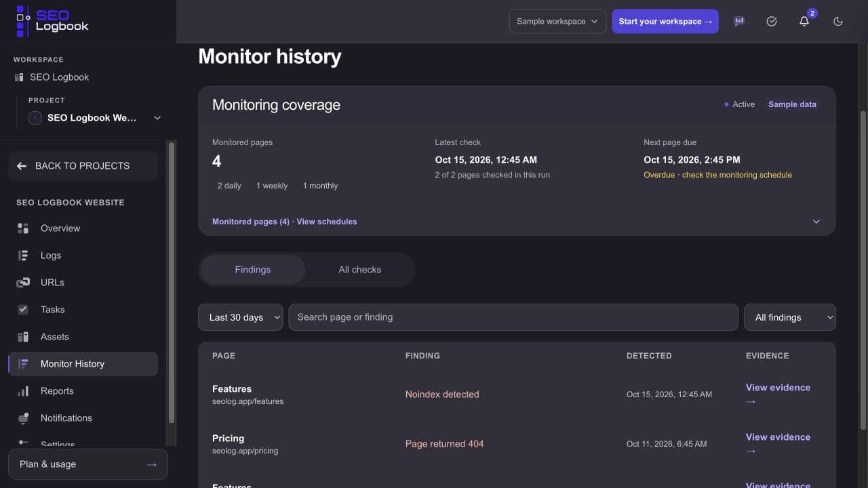Click the URLs sidebar icon
This screenshot has height=488, width=868.
(x=23, y=283)
